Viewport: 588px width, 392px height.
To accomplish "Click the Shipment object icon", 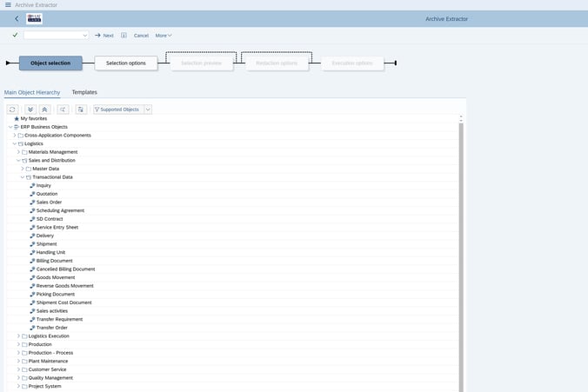I will tap(32, 244).
